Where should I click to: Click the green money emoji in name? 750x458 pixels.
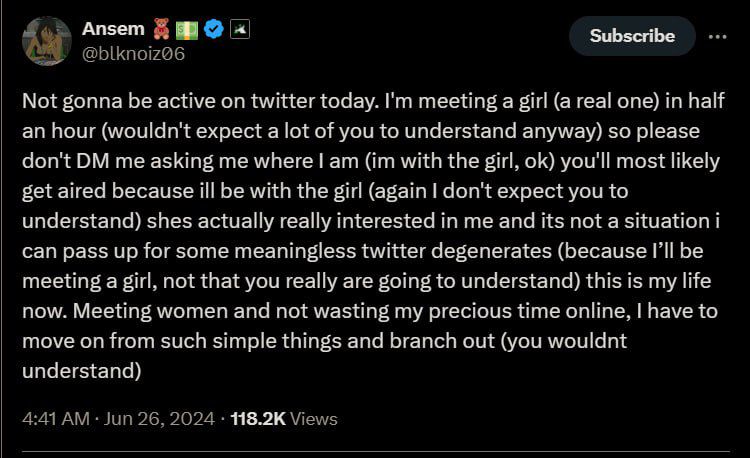(187, 30)
